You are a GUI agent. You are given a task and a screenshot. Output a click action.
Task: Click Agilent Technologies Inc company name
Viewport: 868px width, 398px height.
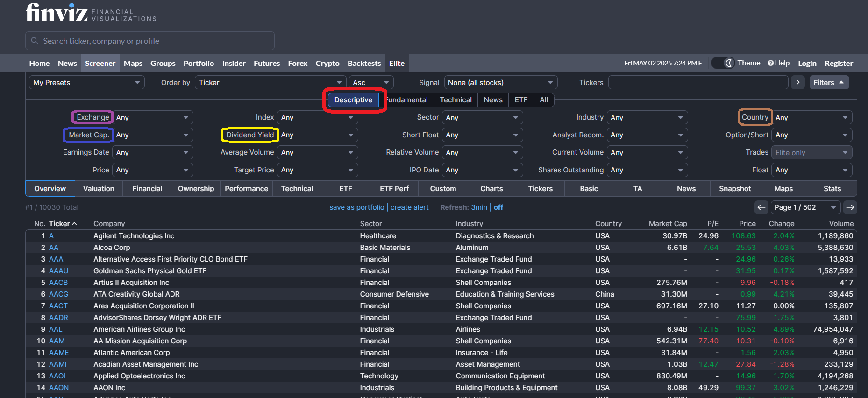pos(134,236)
